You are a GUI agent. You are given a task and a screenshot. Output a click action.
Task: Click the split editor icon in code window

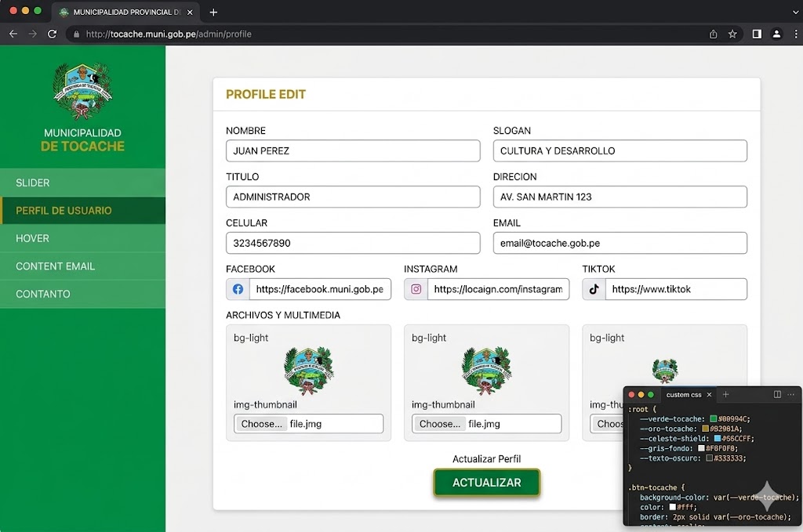[x=777, y=394]
